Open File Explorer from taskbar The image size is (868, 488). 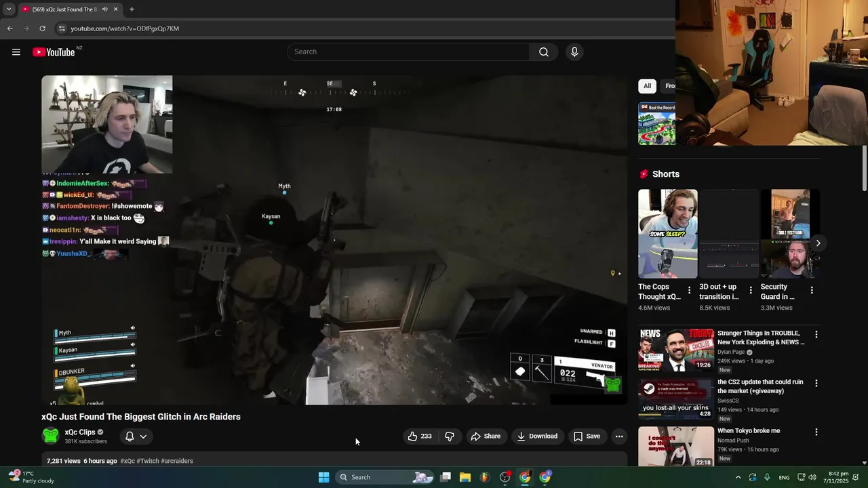pos(465,477)
